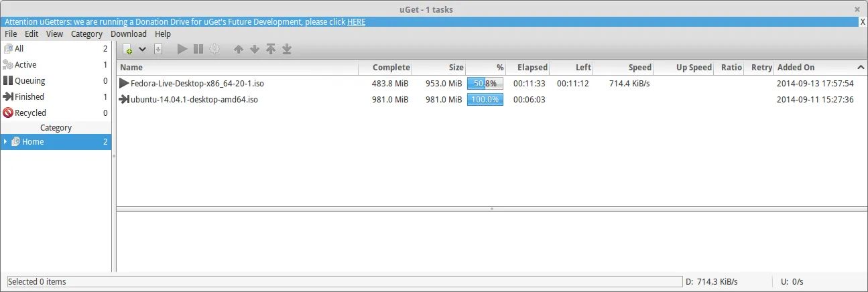Sort downloads by the Speed column
868x292 pixels.
pos(623,68)
